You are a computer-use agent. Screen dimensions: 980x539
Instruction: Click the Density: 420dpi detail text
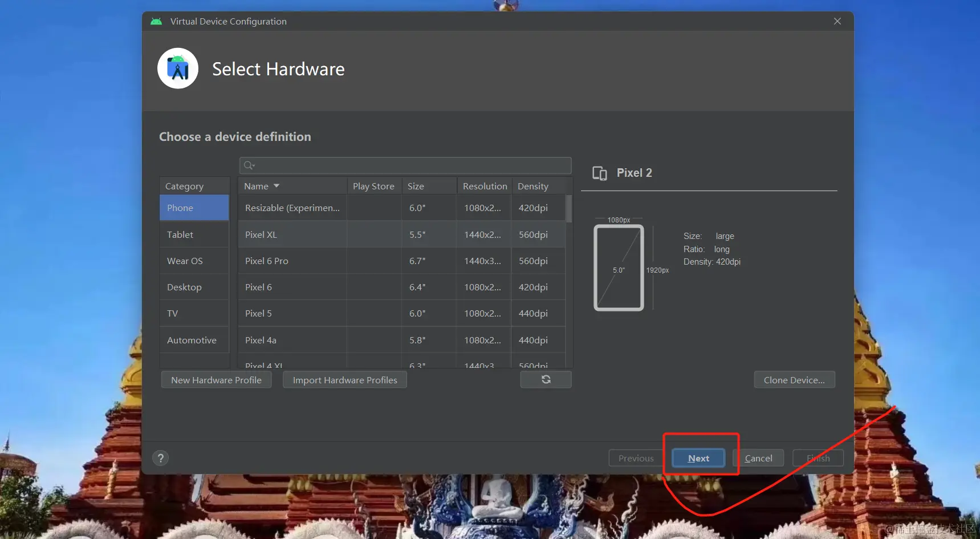click(712, 262)
